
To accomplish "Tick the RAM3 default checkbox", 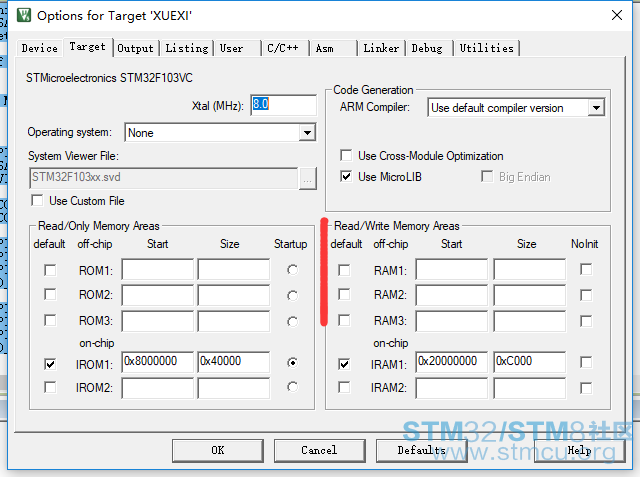I will 344,320.
